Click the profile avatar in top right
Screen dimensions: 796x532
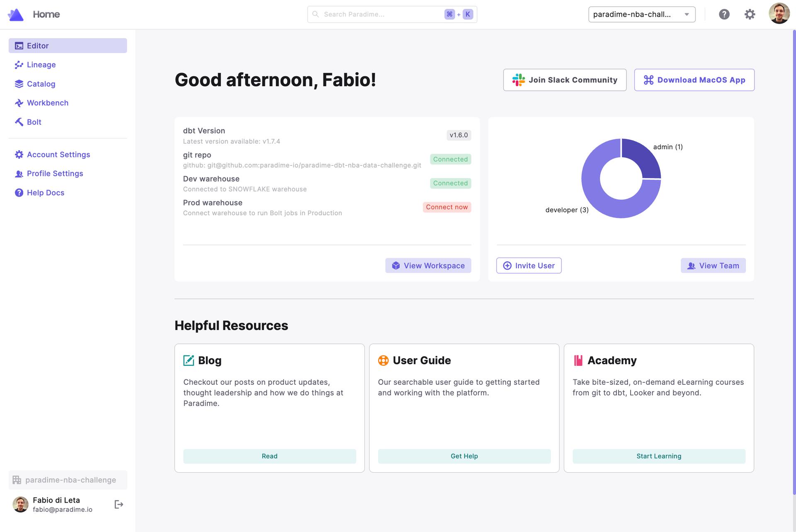(779, 14)
